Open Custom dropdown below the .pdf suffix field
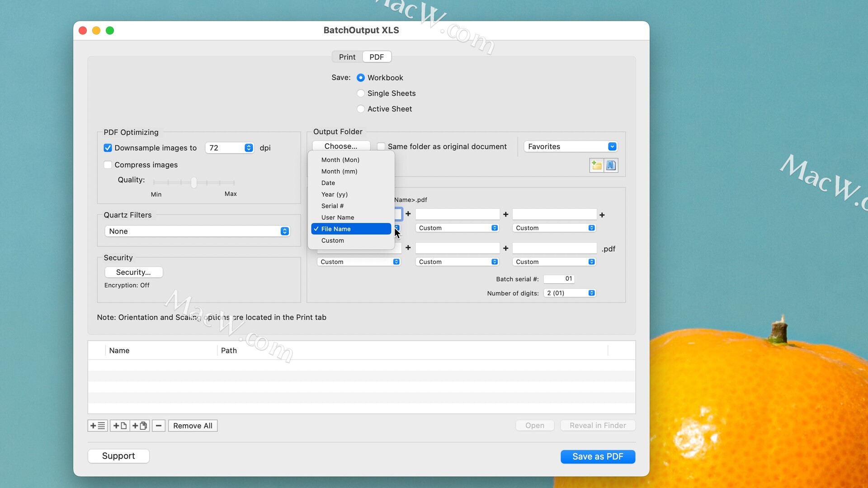 [554, 262]
